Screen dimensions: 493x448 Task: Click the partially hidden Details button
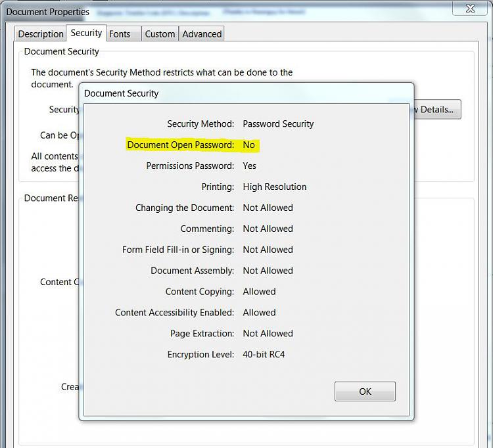tap(437, 109)
